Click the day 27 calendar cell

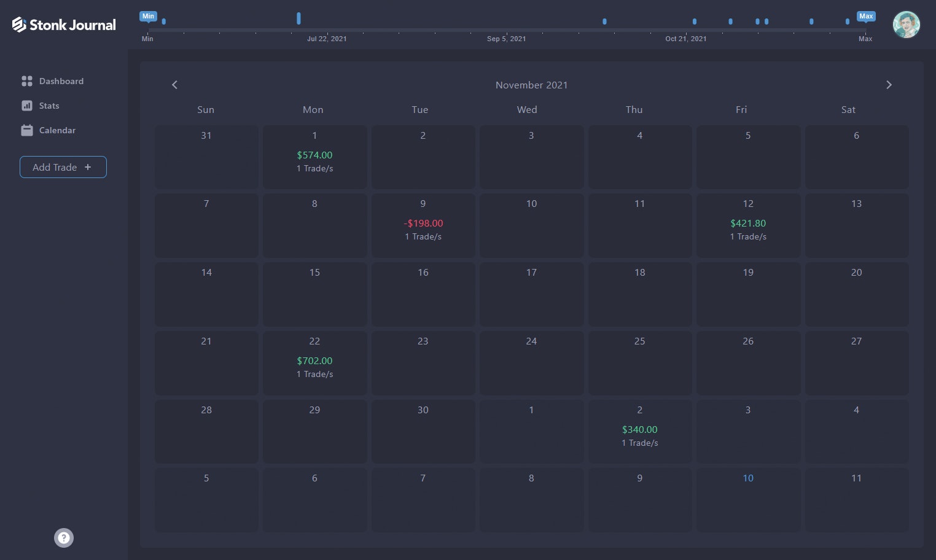pos(857,363)
